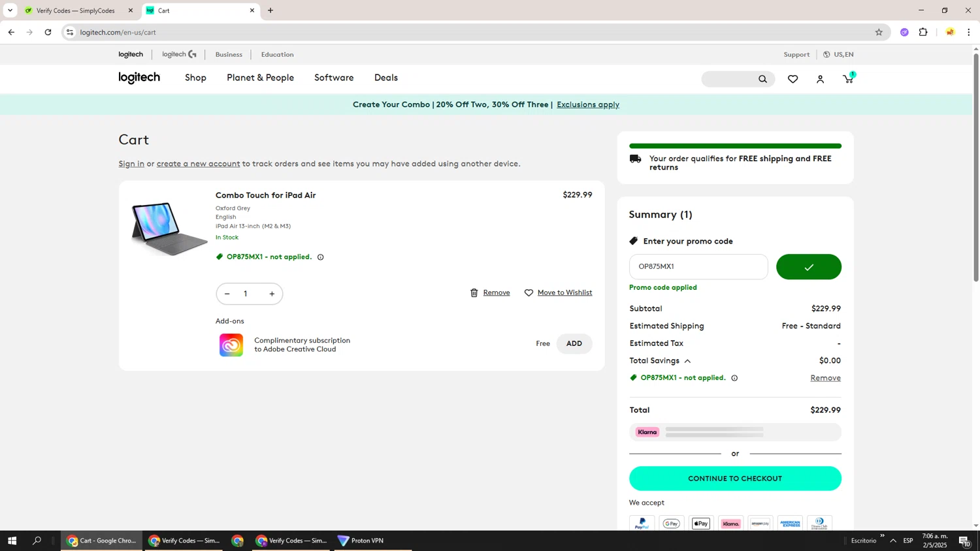
Task: Show info icon for summary promo code
Action: pos(734,378)
